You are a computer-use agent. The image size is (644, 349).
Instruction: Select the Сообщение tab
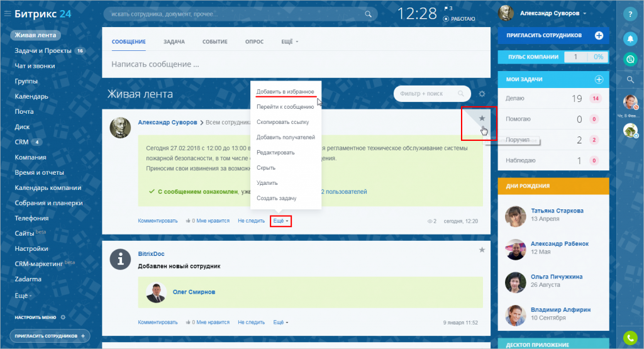click(128, 42)
